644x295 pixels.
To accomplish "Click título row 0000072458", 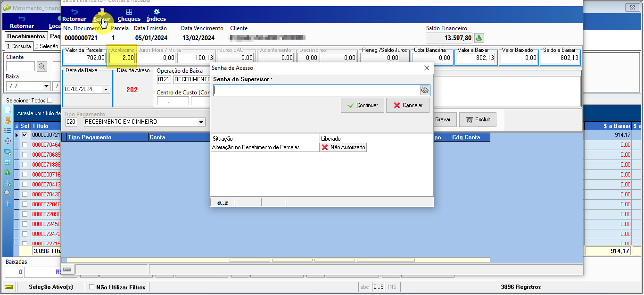I will click(46, 224).
